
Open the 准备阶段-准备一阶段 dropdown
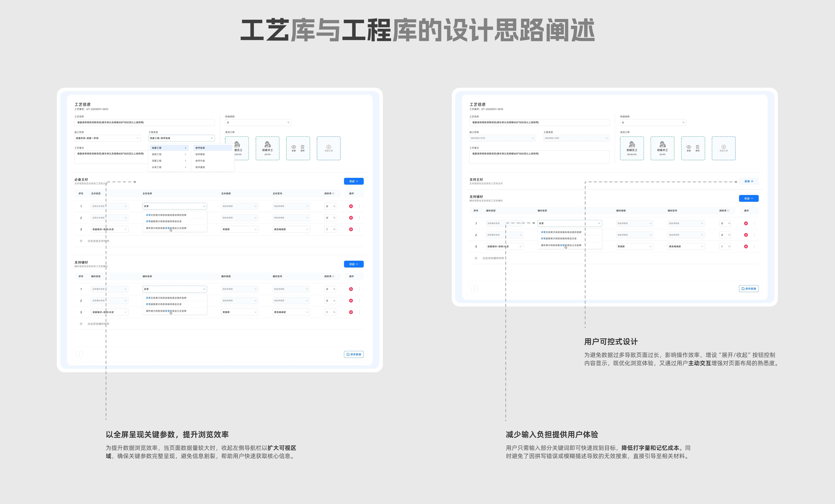click(x=107, y=138)
